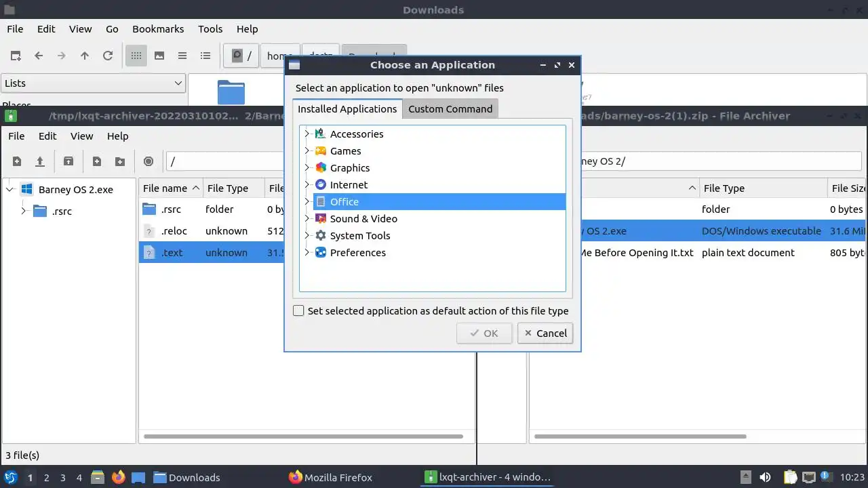
Task: Click the clock showing 10:23
Action: [x=853, y=477]
